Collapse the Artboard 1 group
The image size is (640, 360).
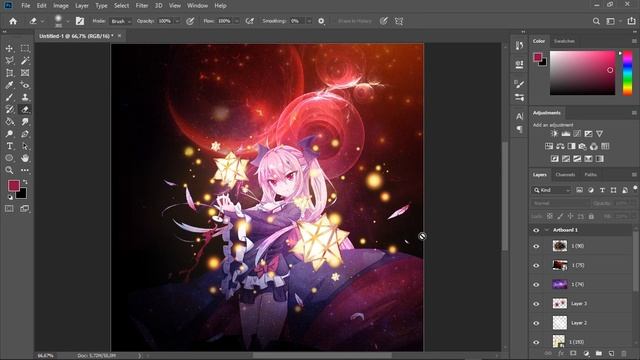pos(547,230)
